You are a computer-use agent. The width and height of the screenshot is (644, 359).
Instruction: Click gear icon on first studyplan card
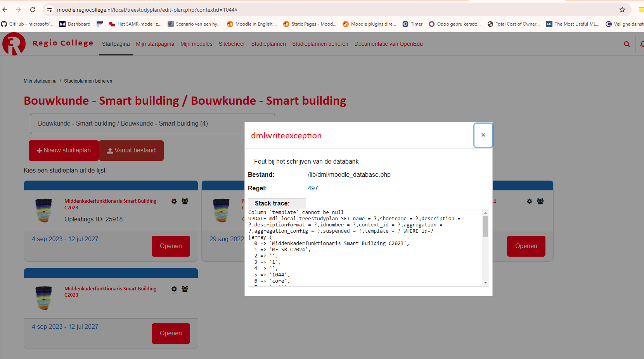(x=174, y=201)
